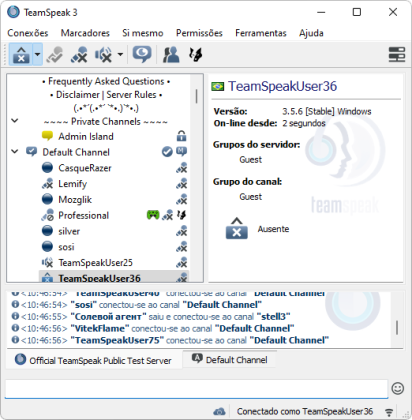The image size is (412, 420).
Task: Click the Default Channel moderated icon
Action: tap(181, 152)
